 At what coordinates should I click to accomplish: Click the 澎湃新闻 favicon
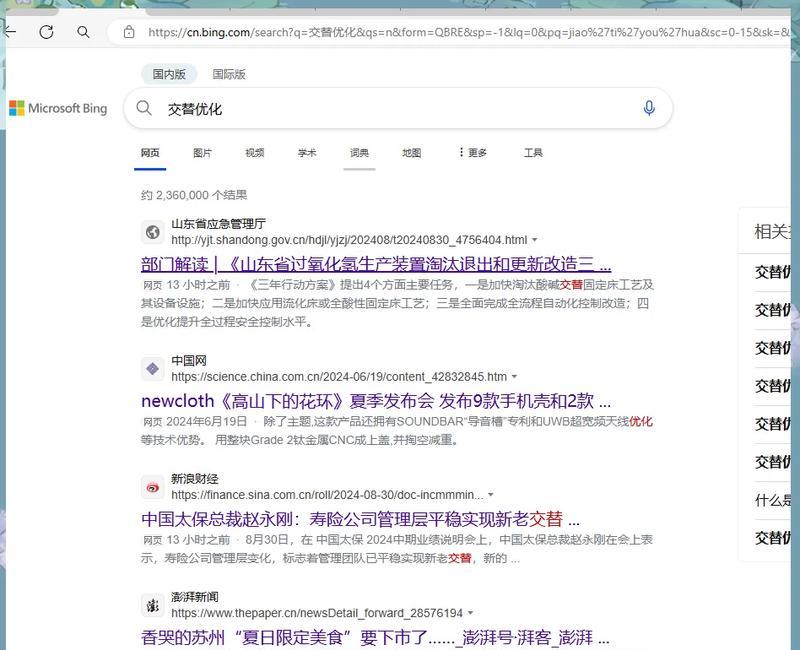point(153,605)
